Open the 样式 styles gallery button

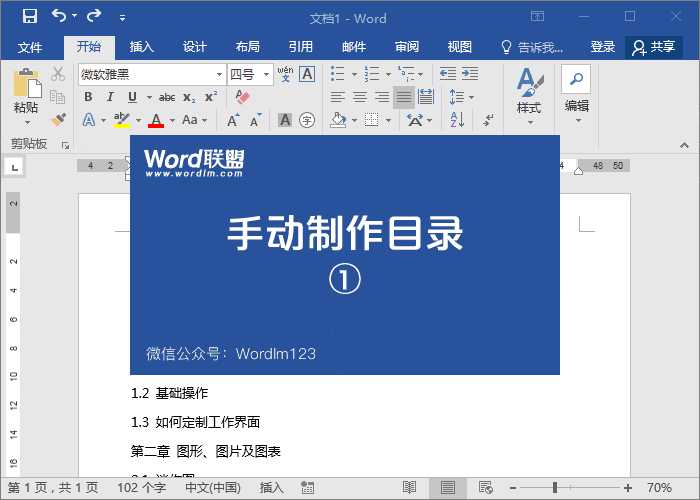point(529,96)
